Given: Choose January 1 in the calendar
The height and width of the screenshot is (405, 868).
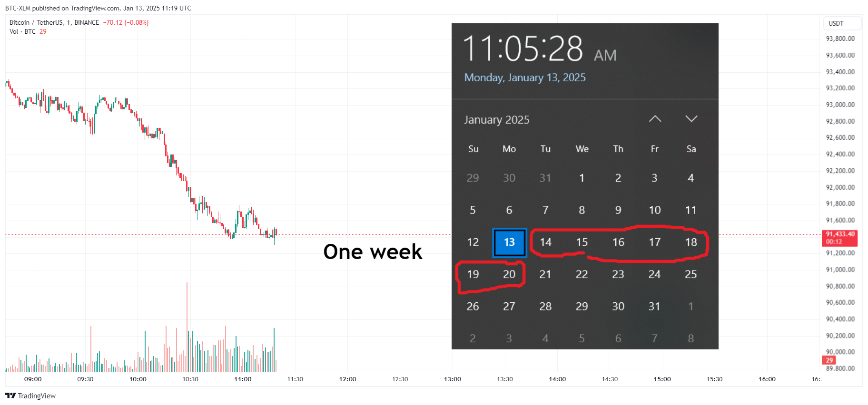Looking at the screenshot, I should (x=582, y=178).
